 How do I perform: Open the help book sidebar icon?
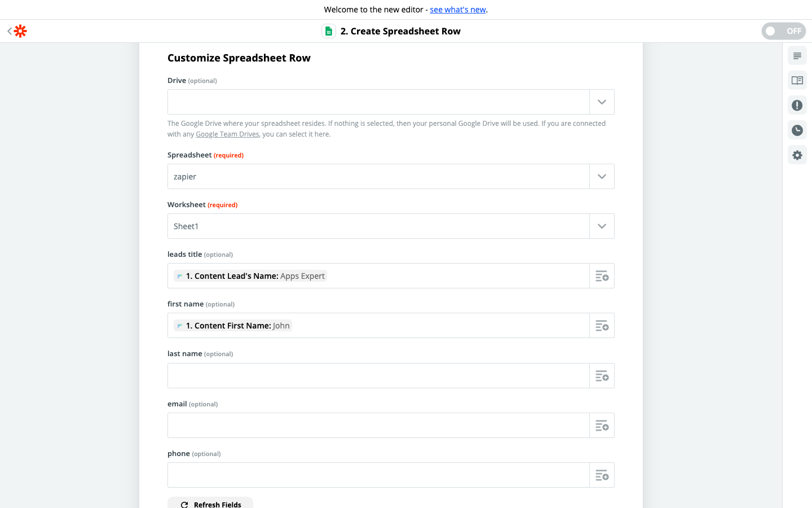click(x=797, y=81)
